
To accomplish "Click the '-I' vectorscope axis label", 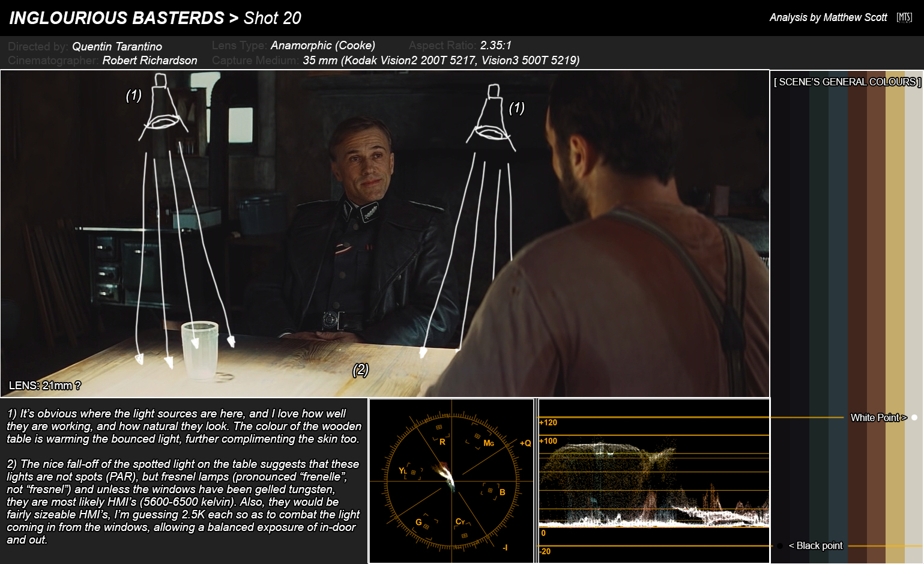I will pos(505,547).
